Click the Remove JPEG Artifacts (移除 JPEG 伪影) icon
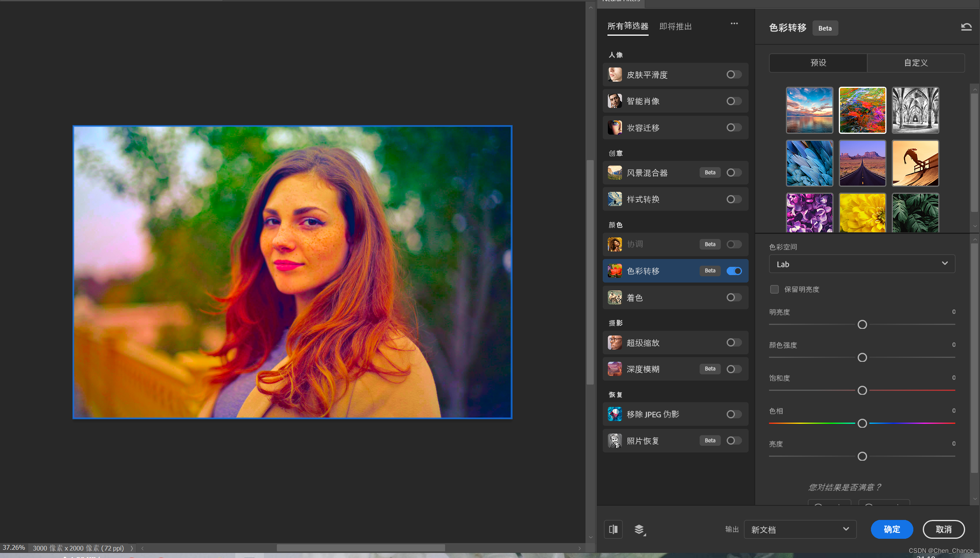This screenshot has width=980, height=558. 615,414
